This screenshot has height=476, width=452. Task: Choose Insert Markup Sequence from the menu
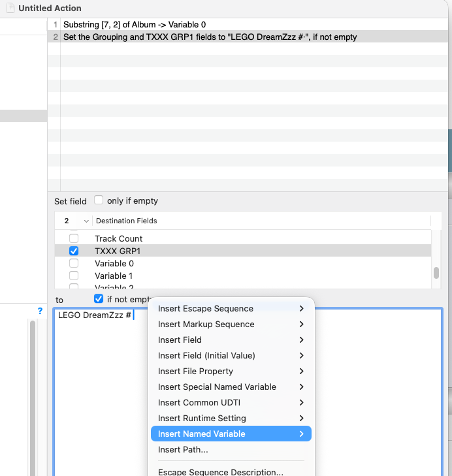coord(206,325)
